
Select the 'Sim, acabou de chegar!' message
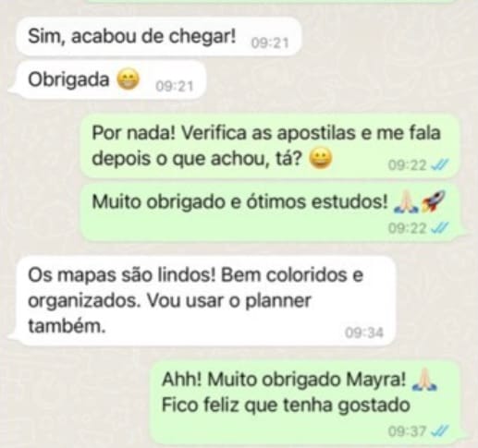click(x=158, y=37)
